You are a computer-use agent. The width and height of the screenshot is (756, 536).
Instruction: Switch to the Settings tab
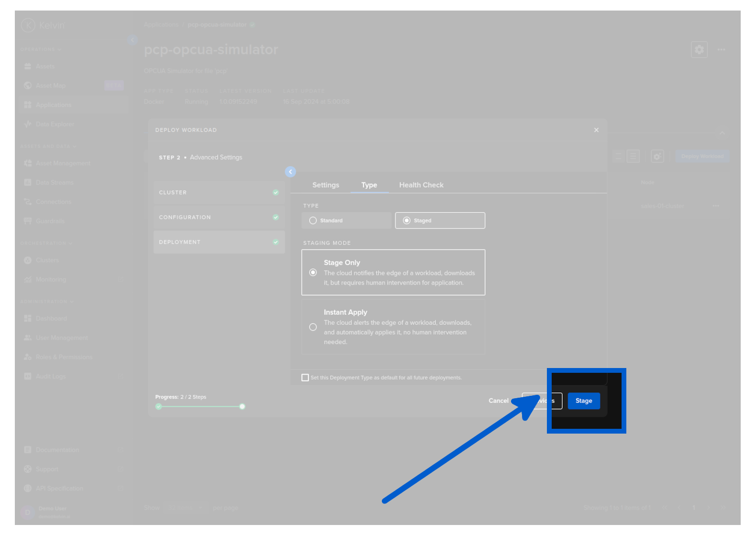325,185
